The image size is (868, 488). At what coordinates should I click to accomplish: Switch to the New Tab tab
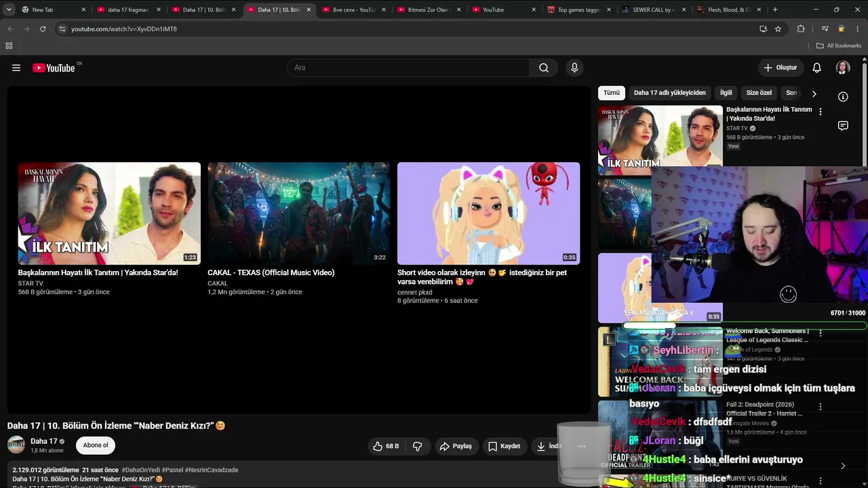54,10
